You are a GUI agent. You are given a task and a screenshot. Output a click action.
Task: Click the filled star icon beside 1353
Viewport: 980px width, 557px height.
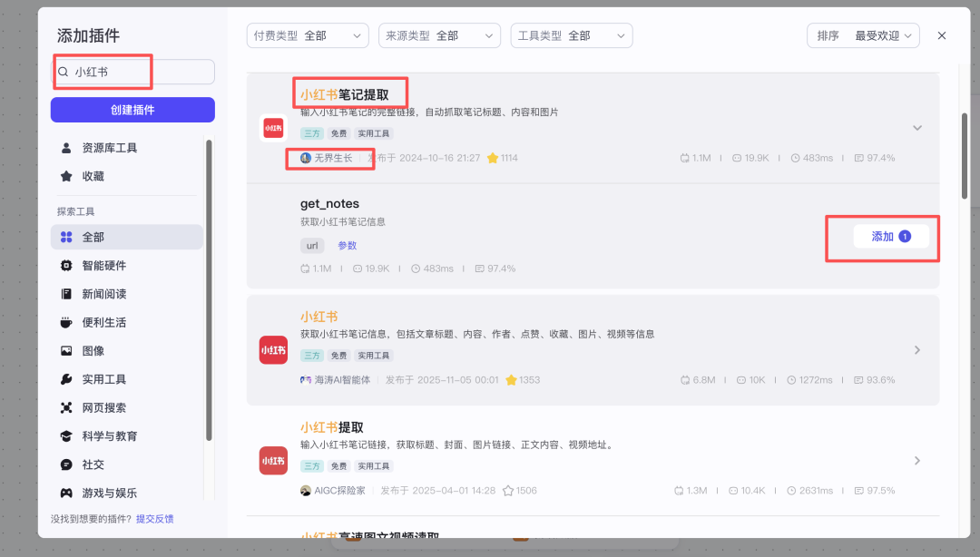(x=511, y=380)
